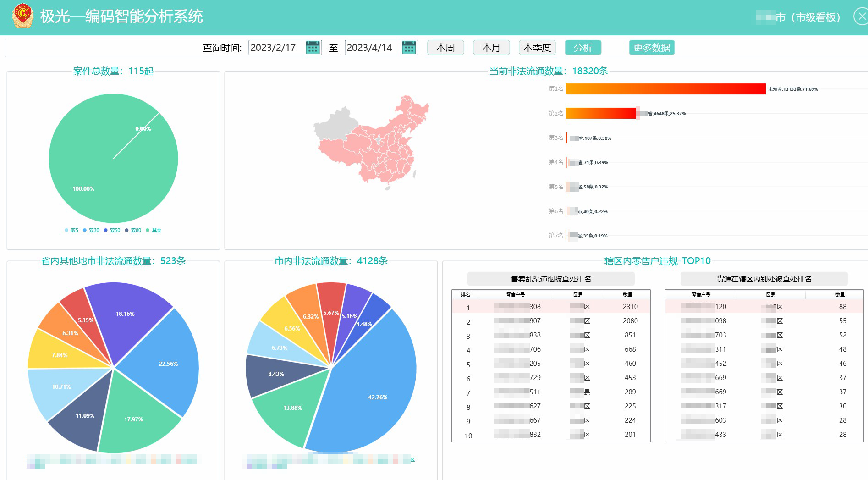
Task: Toggle the 双50 legend item
Action: (x=112, y=230)
